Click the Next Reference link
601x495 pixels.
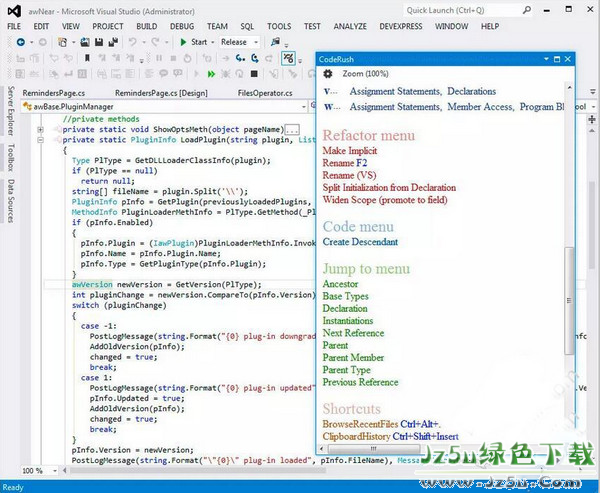point(353,333)
